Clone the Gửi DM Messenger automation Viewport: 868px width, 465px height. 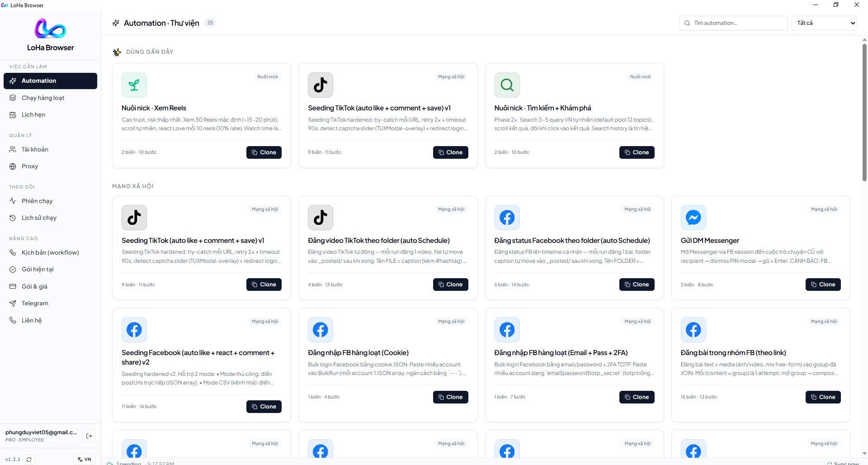click(823, 285)
